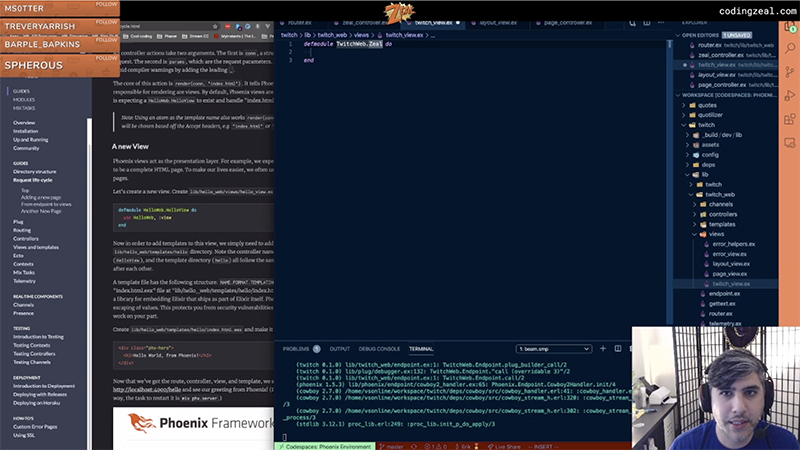Switch to layout_view.ex editor tab

(x=498, y=23)
